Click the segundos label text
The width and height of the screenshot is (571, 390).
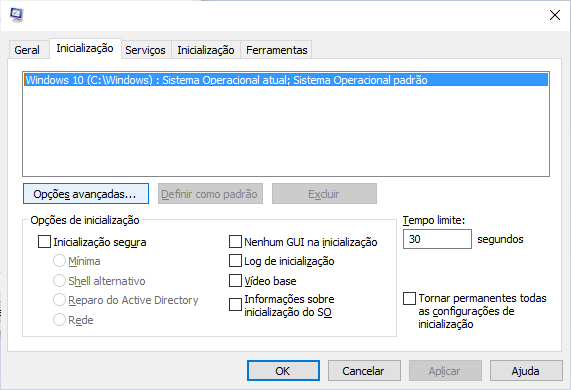500,239
